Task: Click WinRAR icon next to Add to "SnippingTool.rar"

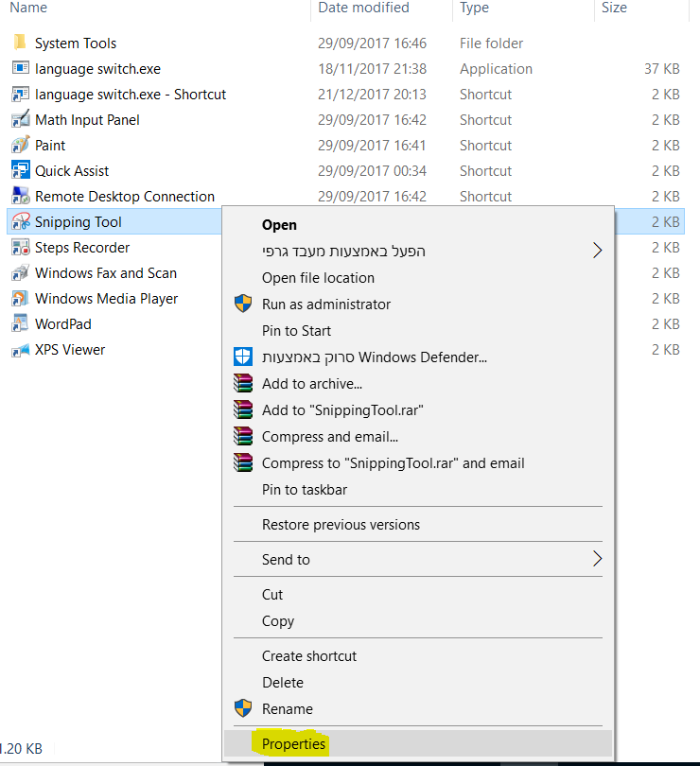Action: point(243,409)
